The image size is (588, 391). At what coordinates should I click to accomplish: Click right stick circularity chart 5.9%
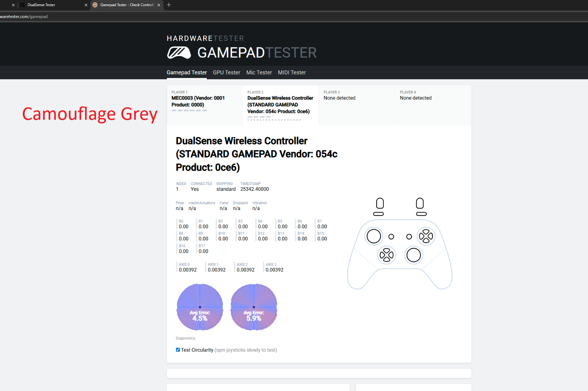click(254, 307)
